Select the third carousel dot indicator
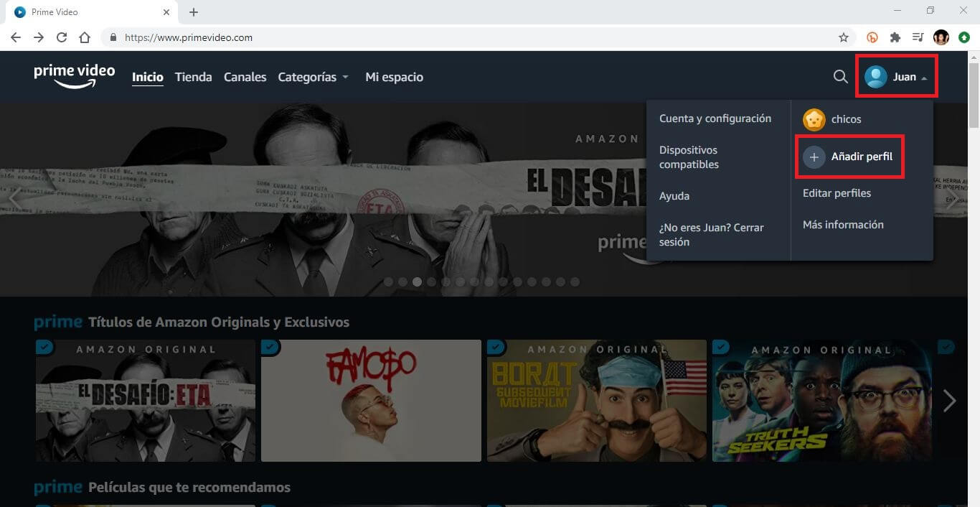Image resolution: width=980 pixels, height=507 pixels. click(417, 282)
